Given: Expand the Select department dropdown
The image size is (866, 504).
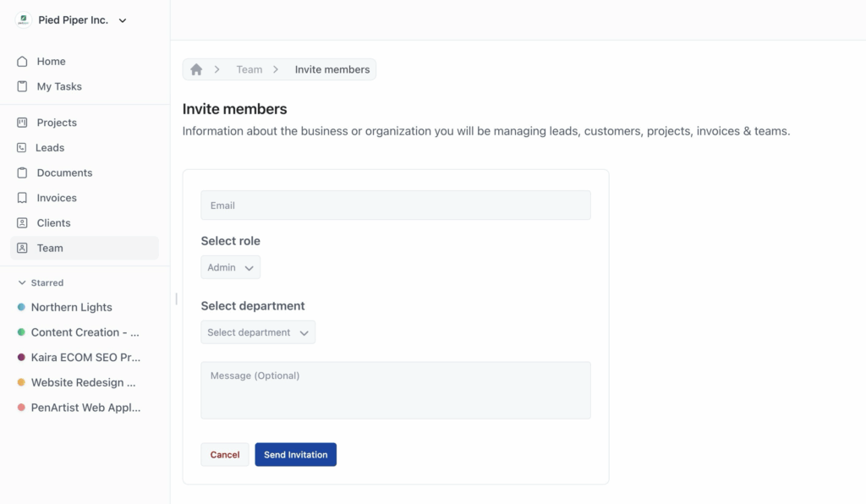Looking at the screenshot, I should tap(258, 332).
